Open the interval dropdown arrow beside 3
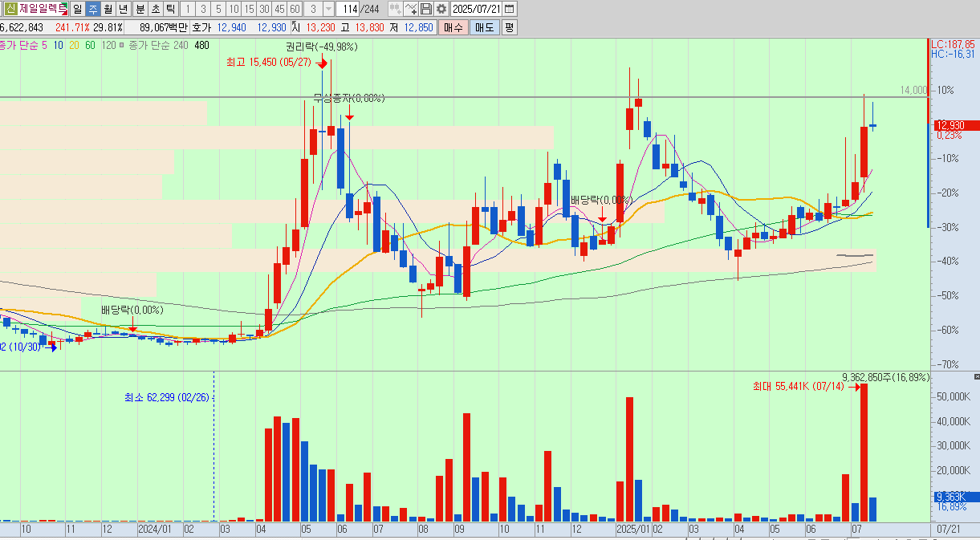Viewport: 980px width, 540px height. pyautogui.click(x=328, y=9)
